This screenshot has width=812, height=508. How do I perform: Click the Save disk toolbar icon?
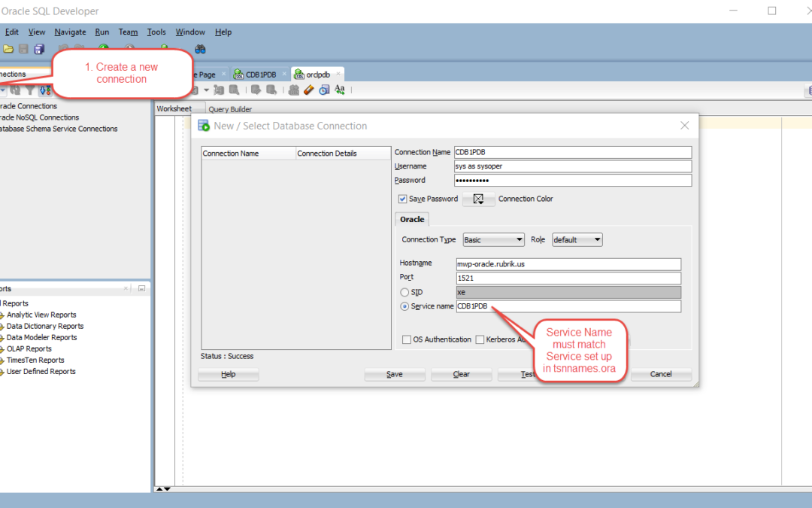(x=23, y=49)
